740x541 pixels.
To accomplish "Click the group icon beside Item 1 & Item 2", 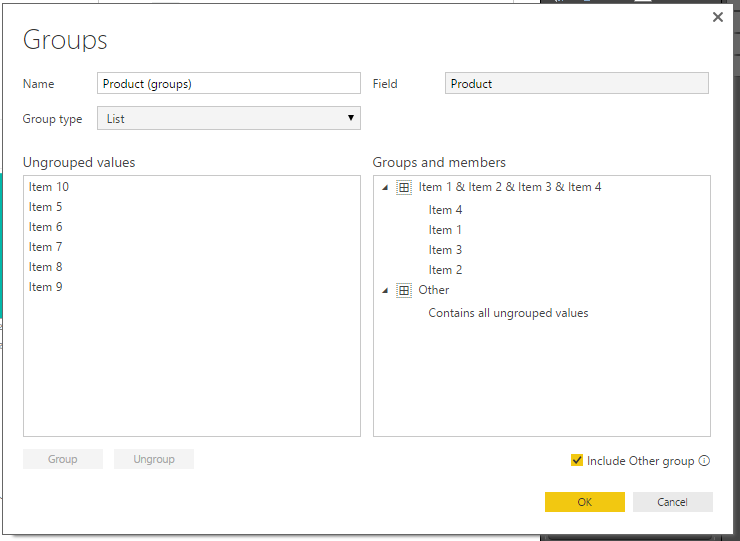I will [404, 187].
